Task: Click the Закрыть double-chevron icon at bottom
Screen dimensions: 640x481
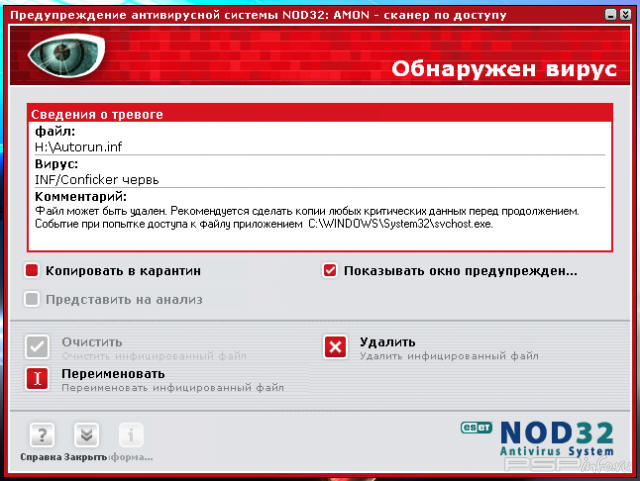Action: 86,436
